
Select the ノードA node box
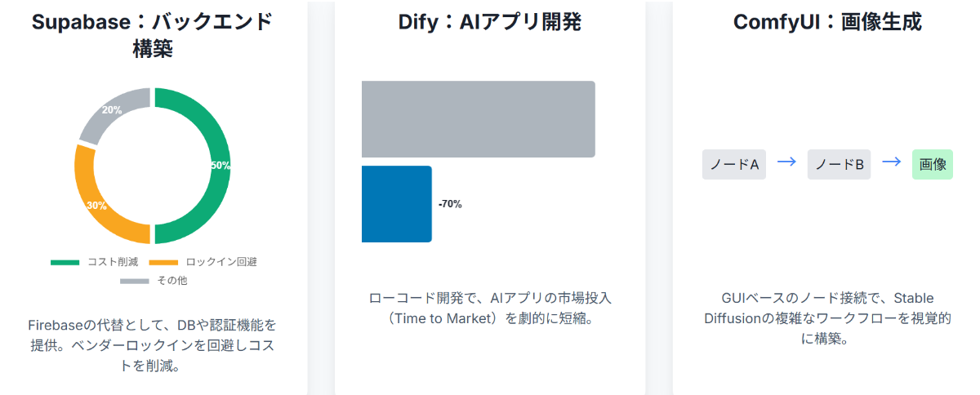(734, 164)
